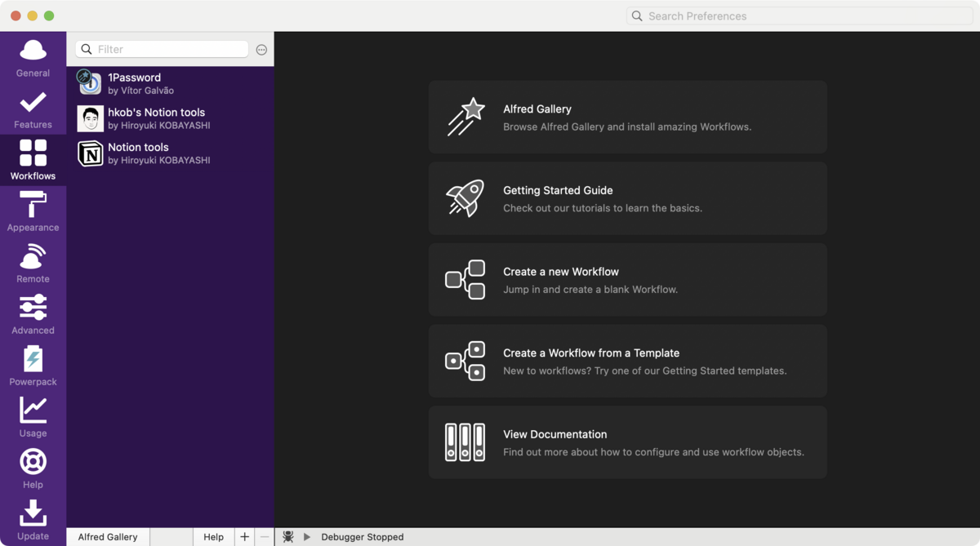This screenshot has width=980, height=546.
Task: Open the Remote preferences tab
Action: click(33, 264)
